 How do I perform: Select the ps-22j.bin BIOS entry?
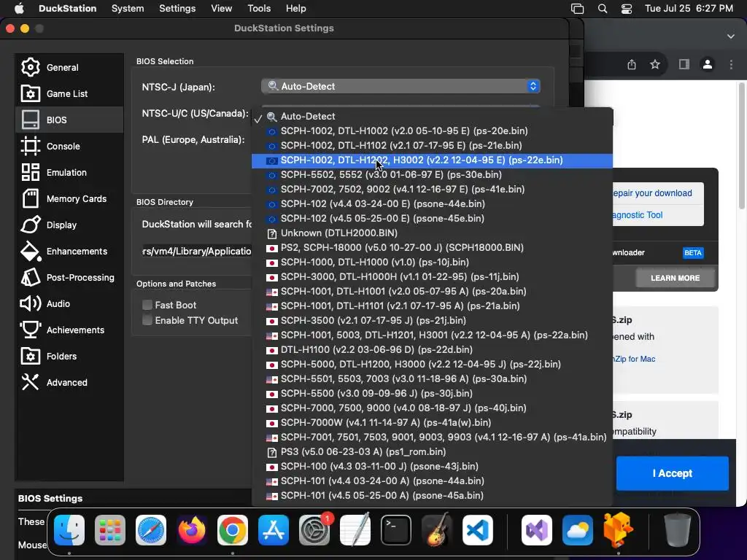(x=432, y=365)
